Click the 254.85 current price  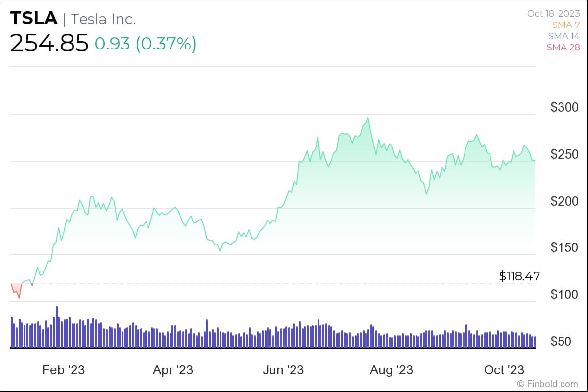pos(49,43)
